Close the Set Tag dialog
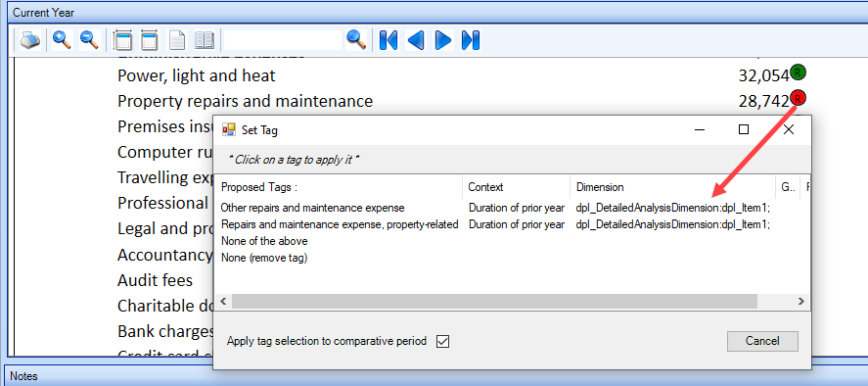This screenshot has width=868, height=386. click(789, 129)
